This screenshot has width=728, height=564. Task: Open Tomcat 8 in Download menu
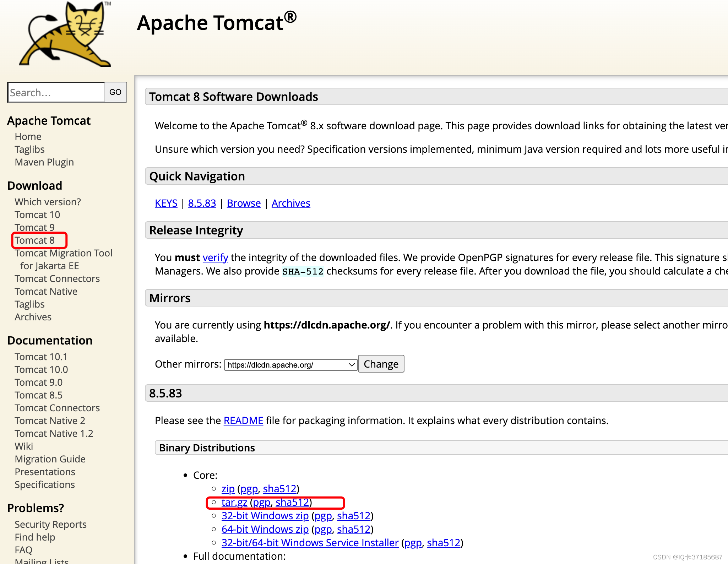point(35,240)
